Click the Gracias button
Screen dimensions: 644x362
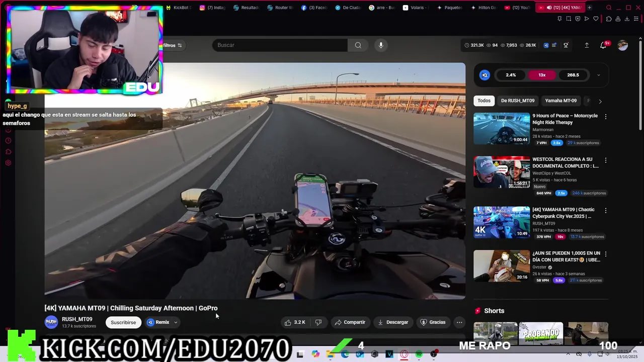point(433,322)
